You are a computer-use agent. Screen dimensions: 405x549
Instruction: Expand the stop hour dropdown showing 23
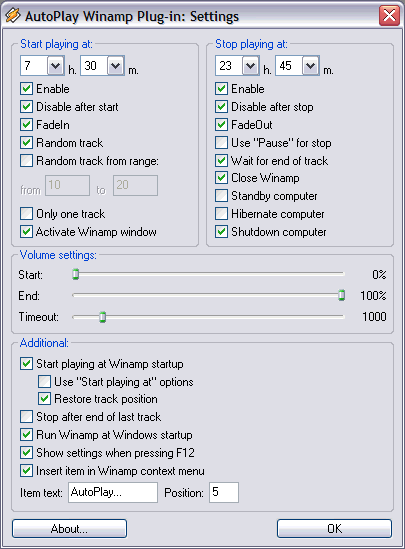(250, 65)
